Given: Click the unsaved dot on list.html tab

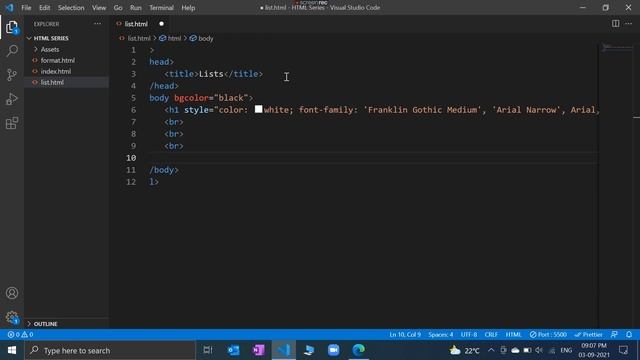Looking at the screenshot, I should [162, 24].
